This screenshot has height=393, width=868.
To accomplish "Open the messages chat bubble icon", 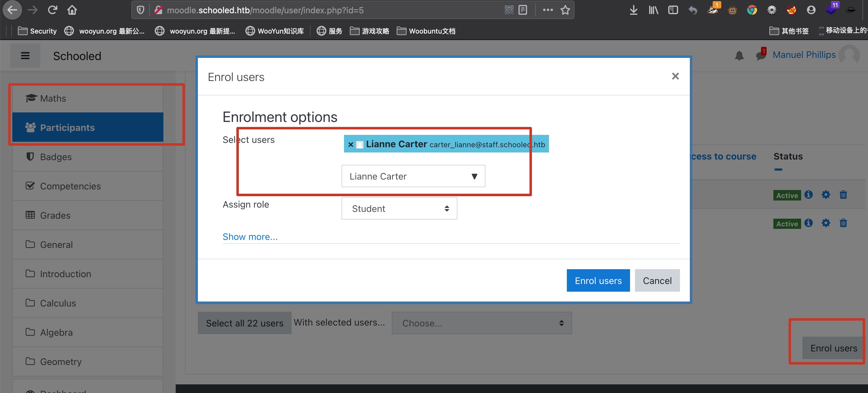I will click(x=760, y=55).
